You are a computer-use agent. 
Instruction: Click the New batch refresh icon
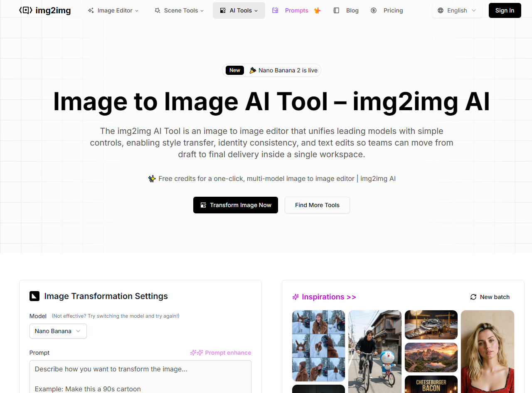(x=473, y=297)
